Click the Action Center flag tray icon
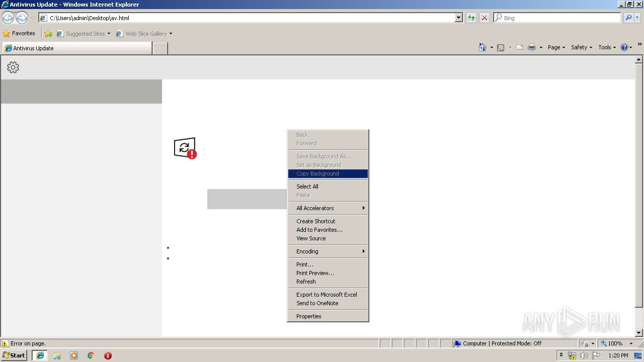644x362 pixels. 596,355
